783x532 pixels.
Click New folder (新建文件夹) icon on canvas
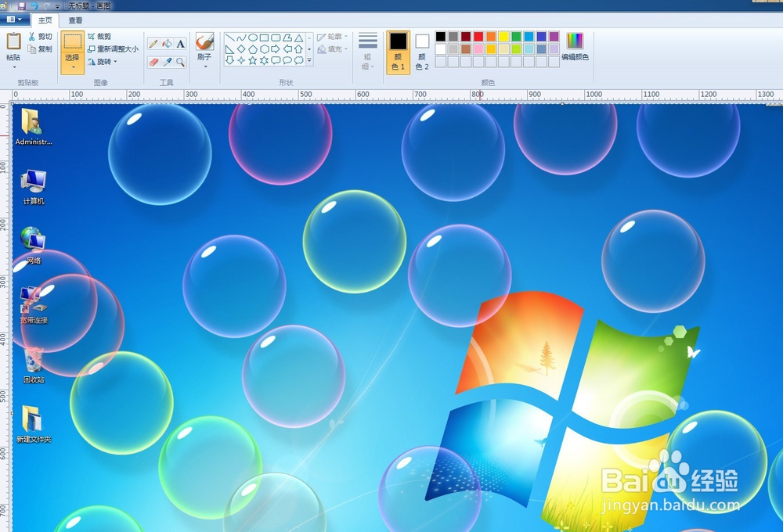coord(34,424)
